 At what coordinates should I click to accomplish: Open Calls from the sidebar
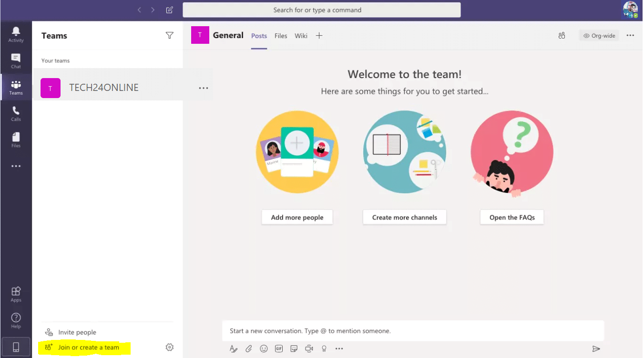16,113
